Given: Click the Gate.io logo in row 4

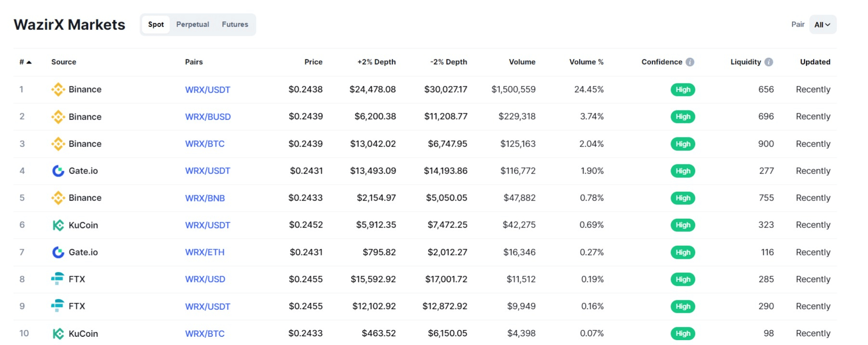Looking at the screenshot, I should click(x=58, y=171).
